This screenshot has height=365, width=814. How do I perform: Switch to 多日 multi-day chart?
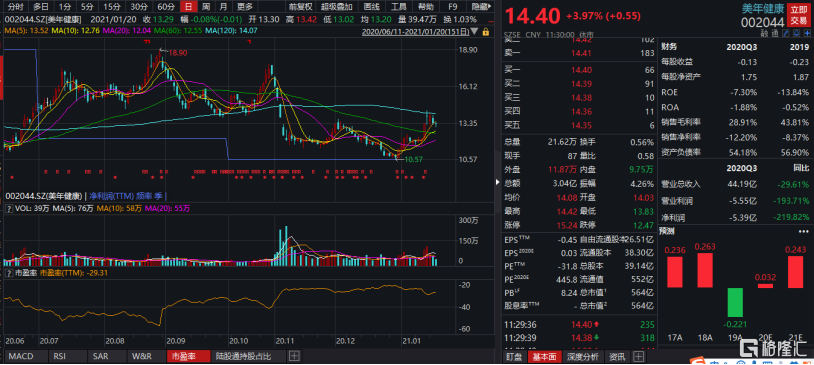click(40, 6)
